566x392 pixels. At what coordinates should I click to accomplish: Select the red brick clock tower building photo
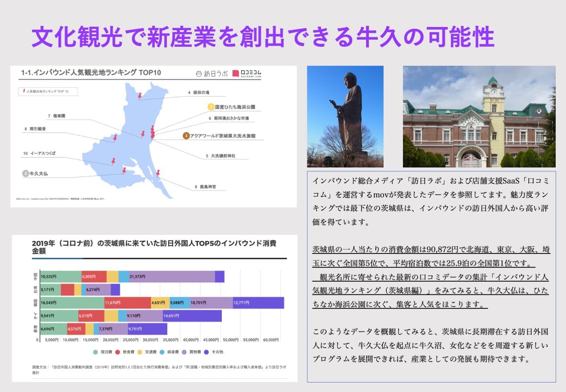(479, 116)
